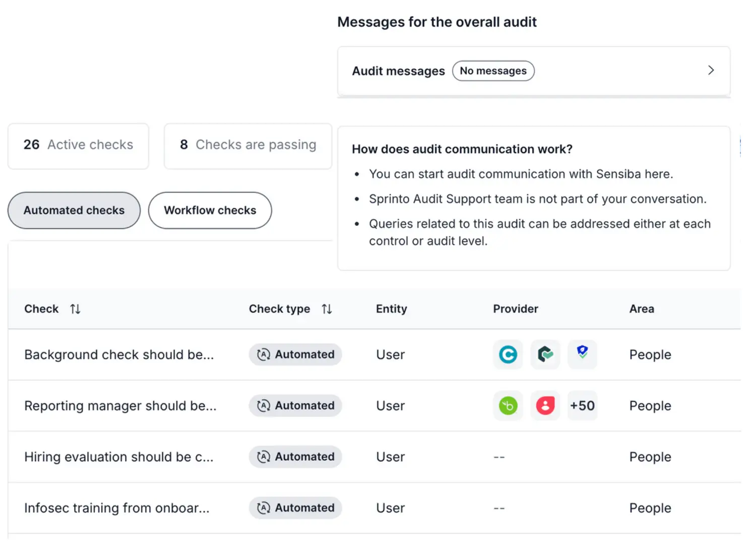Viewport: 756px width, 547px height.
Task: Click the blue C provider icon
Action: [x=508, y=354]
